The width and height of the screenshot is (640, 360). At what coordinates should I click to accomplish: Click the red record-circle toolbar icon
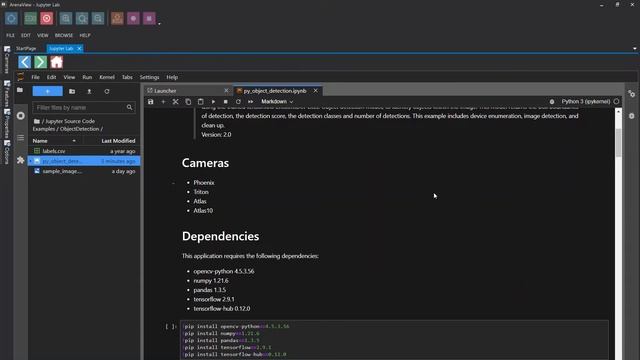point(47,18)
